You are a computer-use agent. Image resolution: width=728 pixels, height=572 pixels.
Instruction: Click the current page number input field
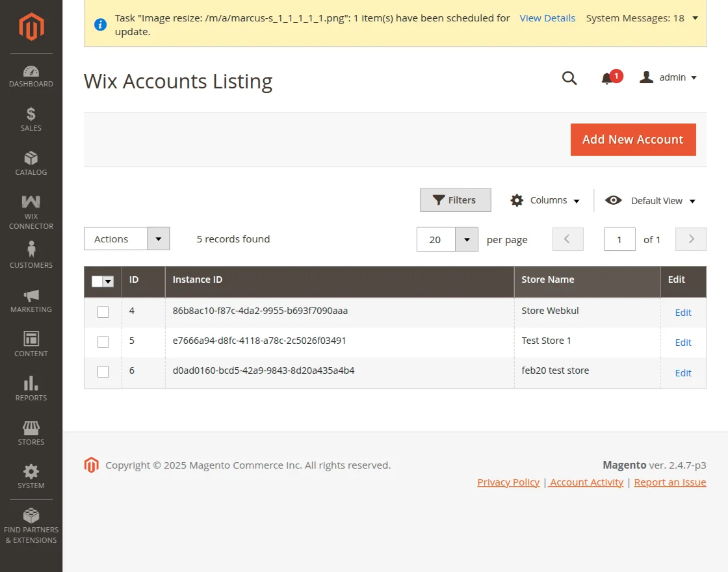point(619,239)
